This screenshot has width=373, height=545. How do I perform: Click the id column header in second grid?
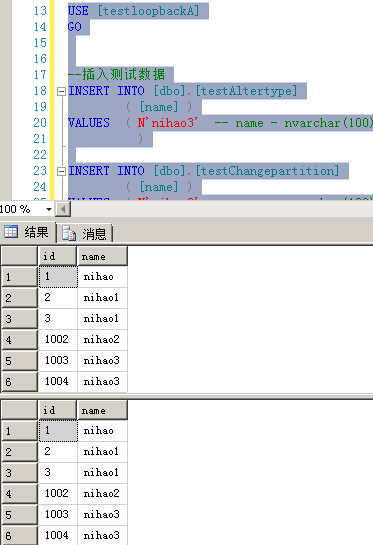(57, 410)
